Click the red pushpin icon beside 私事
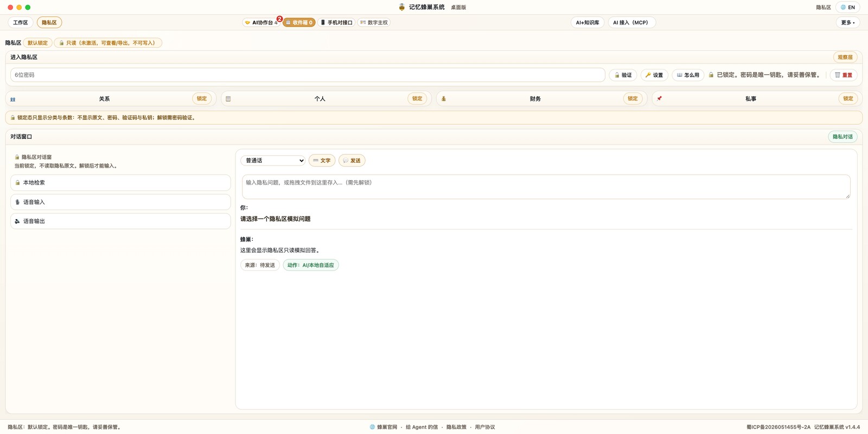 pyautogui.click(x=659, y=99)
